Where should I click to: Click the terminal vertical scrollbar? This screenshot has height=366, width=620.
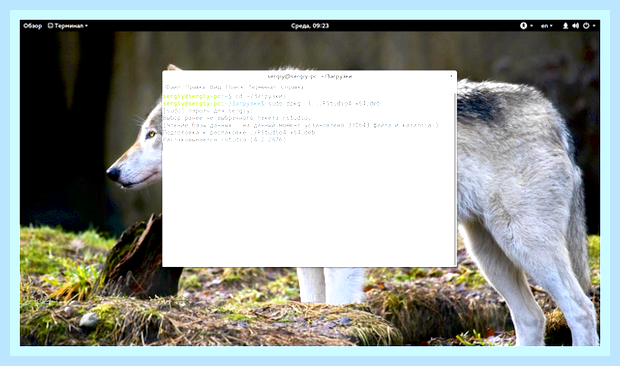(x=455, y=178)
